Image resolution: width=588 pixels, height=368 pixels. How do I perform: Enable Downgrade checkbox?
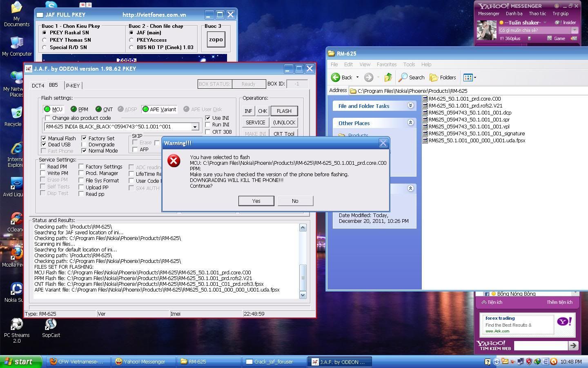(x=84, y=144)
